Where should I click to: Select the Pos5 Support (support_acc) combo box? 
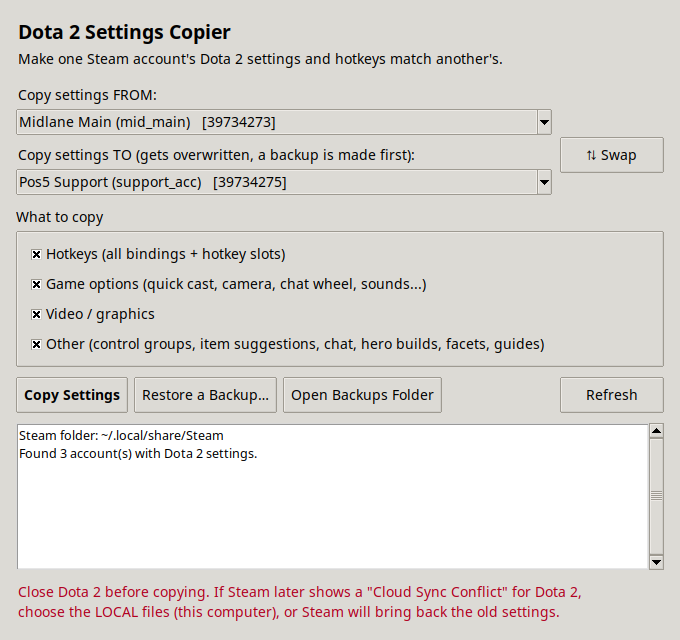click(x=284, y=182)
